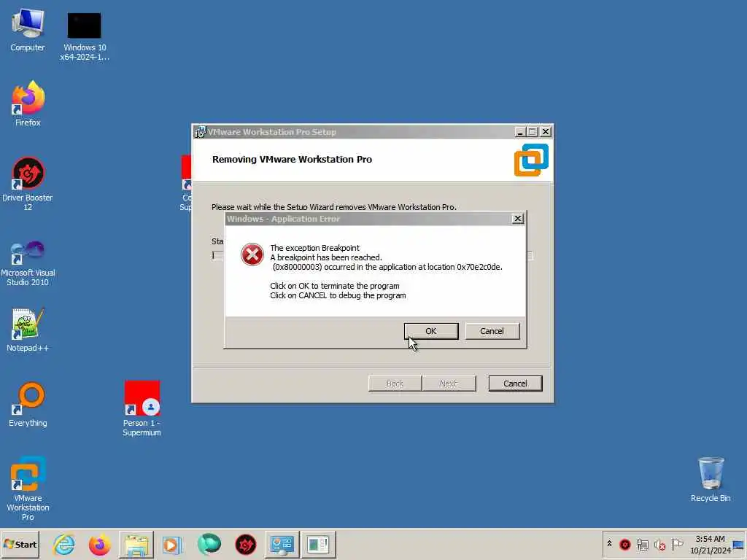Click the setup window title bar icon

click(200, 132)
